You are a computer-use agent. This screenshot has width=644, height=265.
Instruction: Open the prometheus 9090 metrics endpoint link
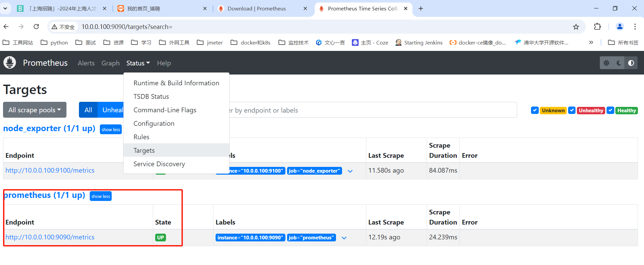tap(50, 237)
